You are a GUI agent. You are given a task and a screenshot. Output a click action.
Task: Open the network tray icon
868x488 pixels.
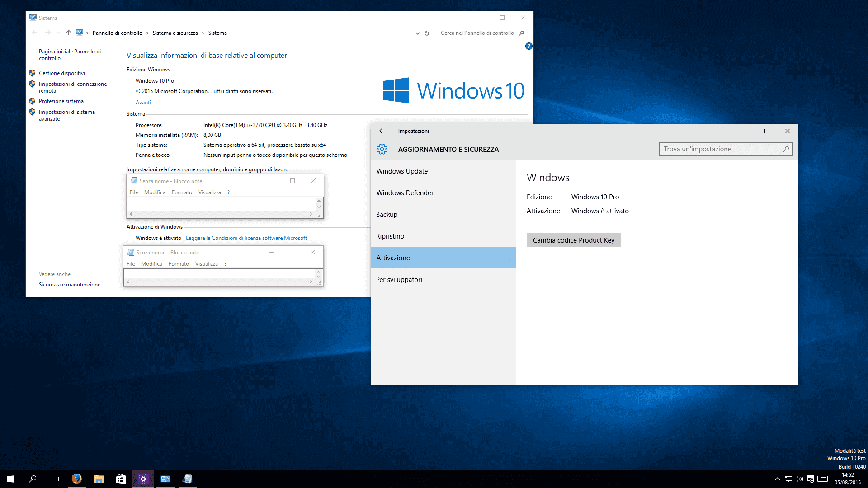788,479
